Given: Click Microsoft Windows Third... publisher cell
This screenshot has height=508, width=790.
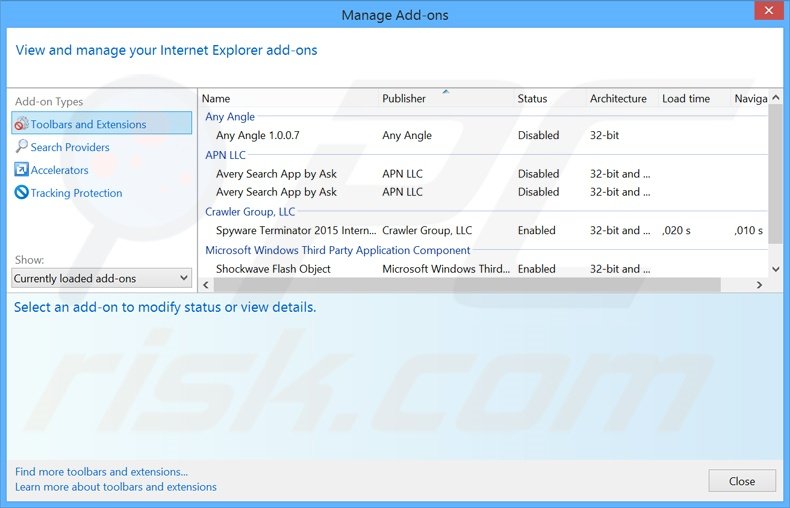Looking at the screenshot, I should point(446,269).
